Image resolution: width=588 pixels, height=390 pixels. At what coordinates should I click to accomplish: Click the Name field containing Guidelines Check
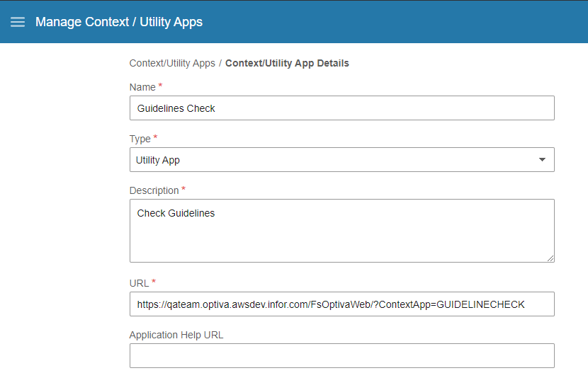tap(342, 108)
